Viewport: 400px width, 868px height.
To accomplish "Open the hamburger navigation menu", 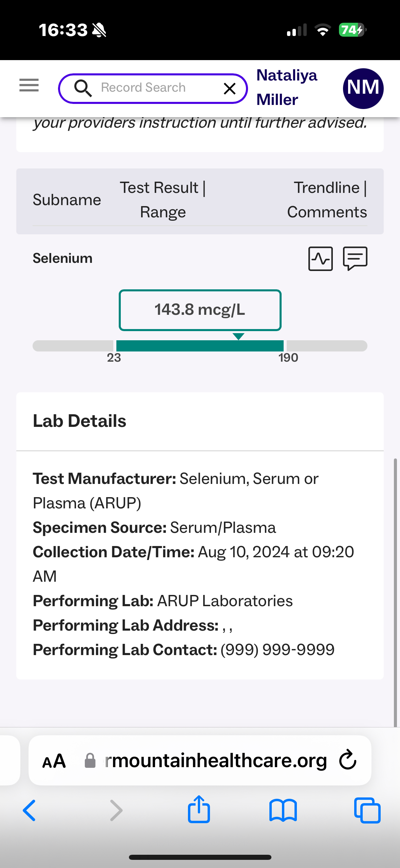I will pyautogui.click(x=29, y=85).
